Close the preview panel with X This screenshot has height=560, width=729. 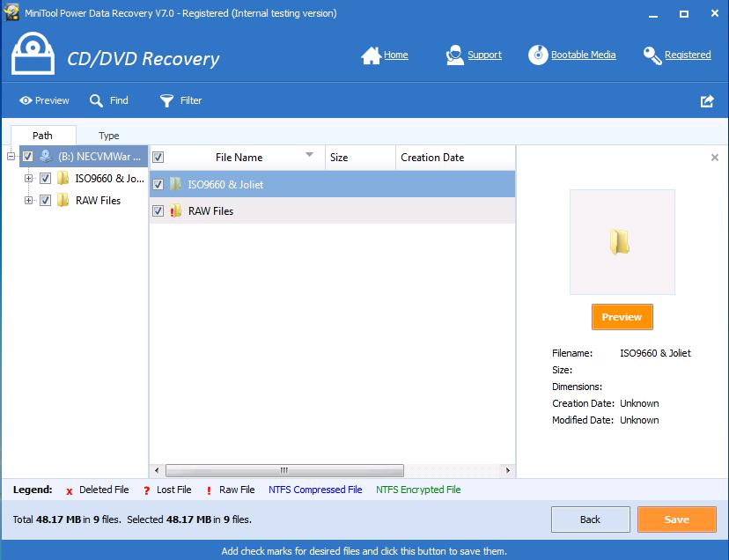pyautogui.click(x=715, y=158)
